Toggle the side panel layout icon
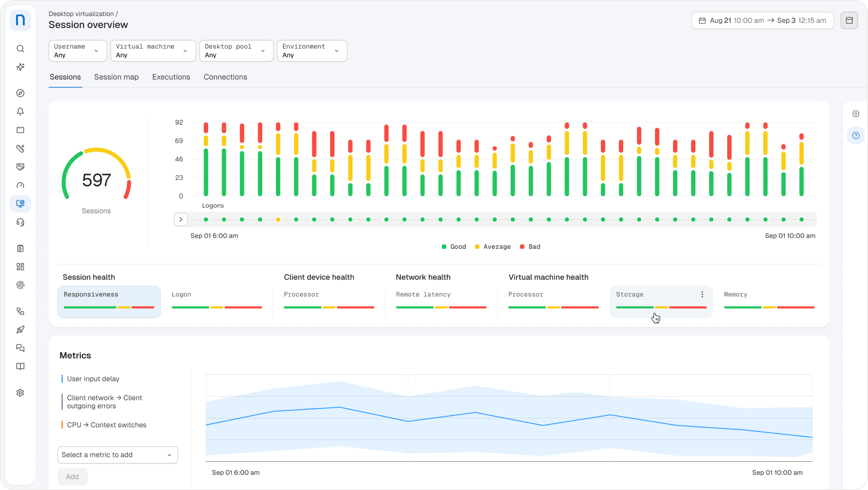This screenshot has width=868, height=490. pyautogui.click(x=849, y=20)
